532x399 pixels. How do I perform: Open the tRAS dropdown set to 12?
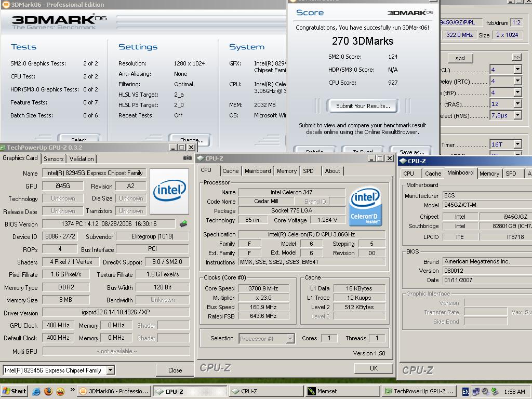517,103
